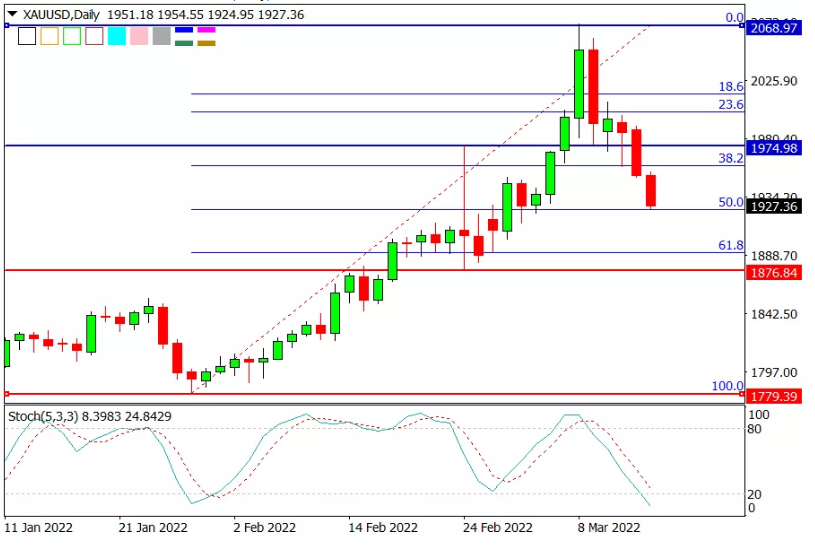Select the teal green line style bar
Viewport: 815px width, 546px height.
pyautogui.click(x=184, y=43)
